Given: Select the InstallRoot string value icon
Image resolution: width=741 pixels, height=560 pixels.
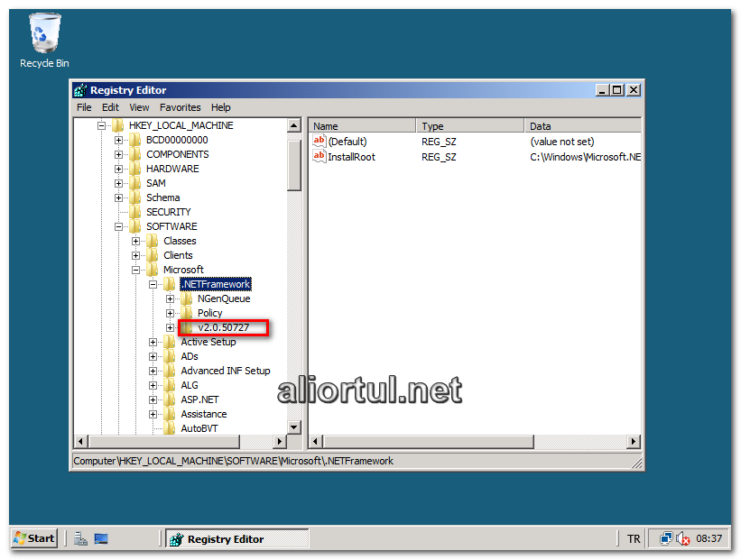Looking at the screenshot, I should coord(319,156).
